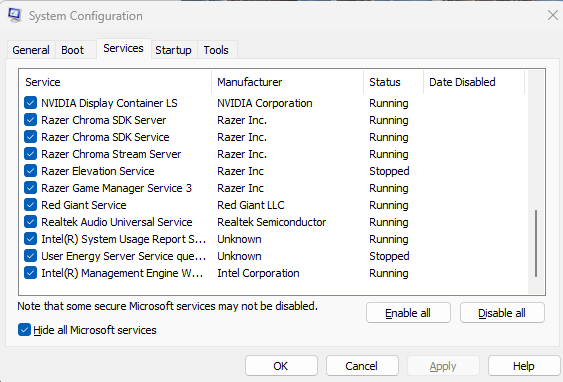The height and width of the screenshot is (382, 563).
Task: Disable Razer Elevation Service checkbox
Action: (x=31, y=171)
